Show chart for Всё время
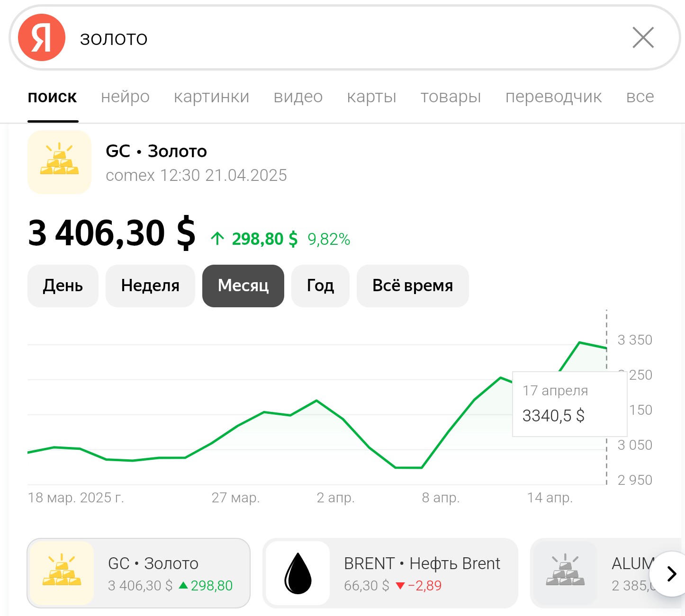 point(413,286)
